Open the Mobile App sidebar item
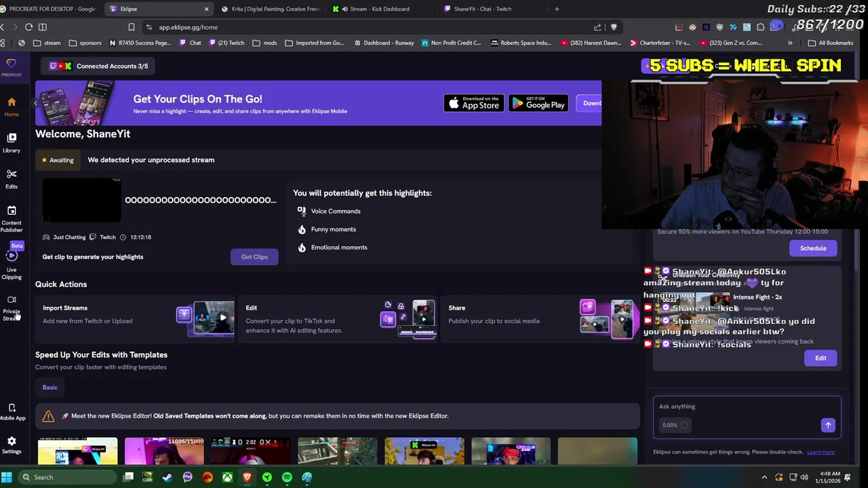 point(12,411)
